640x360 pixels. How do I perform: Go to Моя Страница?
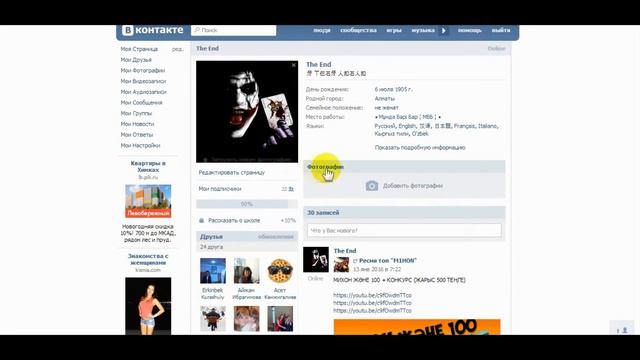point(139,49)
